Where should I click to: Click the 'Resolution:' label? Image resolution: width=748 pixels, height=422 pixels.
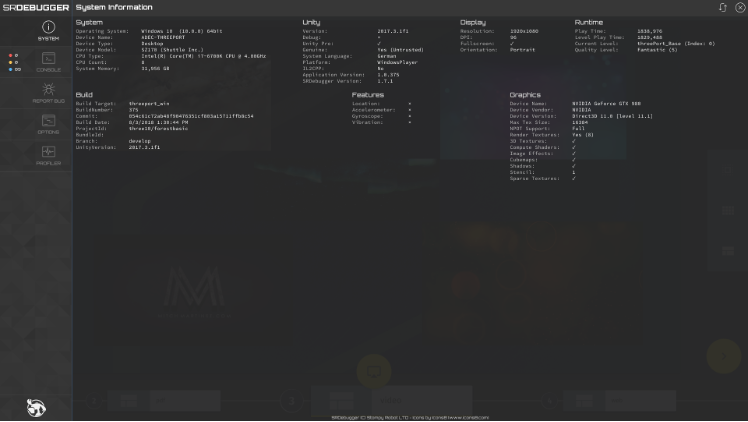477,31
